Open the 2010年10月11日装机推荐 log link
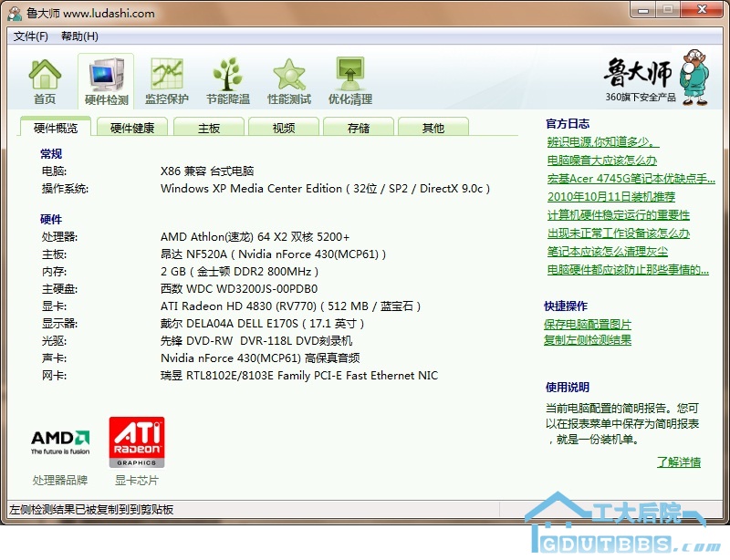This screenshot has height=560, width=730. click(610, 197)
